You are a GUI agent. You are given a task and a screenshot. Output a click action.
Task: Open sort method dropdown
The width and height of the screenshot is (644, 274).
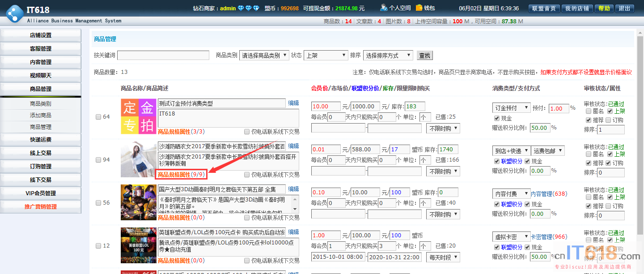(388, 56)
